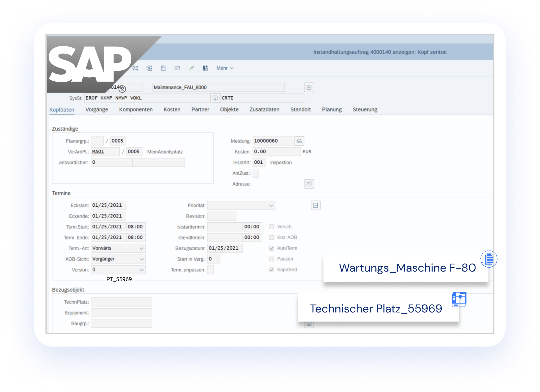Screen dimensions: 540x392
Task: Toggle the Knz: AOB checkbox
Action: pyautogui.click(x=272, y=237)
